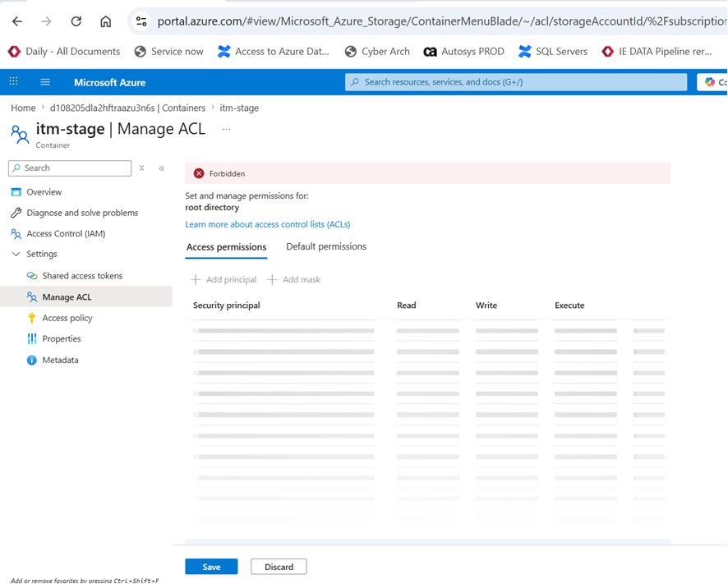
Task: Click the blue Save button
Action: [x=211, y=567]
